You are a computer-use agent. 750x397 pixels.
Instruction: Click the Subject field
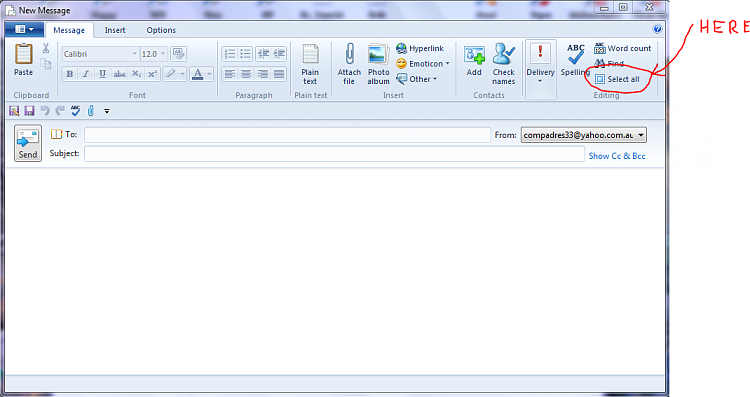coord(334,154)
